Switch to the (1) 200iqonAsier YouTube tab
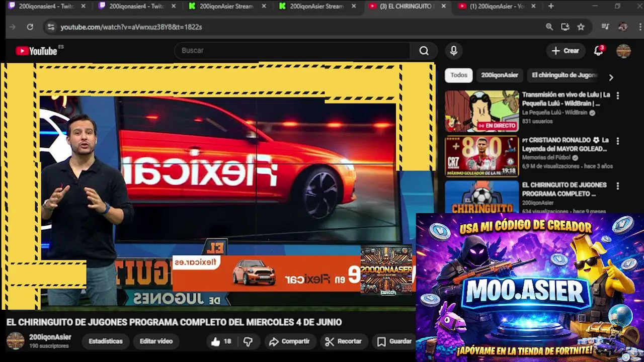The width and height of the screenshot is (644, 362). coord(496,6)
